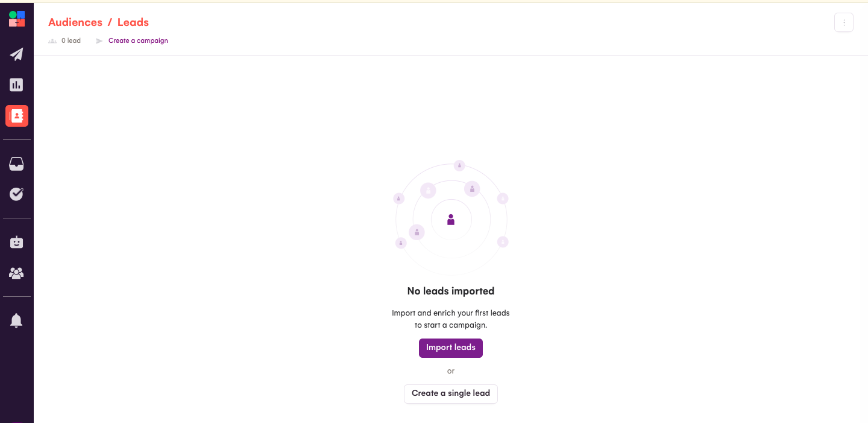Open the tasks checkmark icon
The image size is (868, 423).
pyautogui.click(x=17, y=194)
